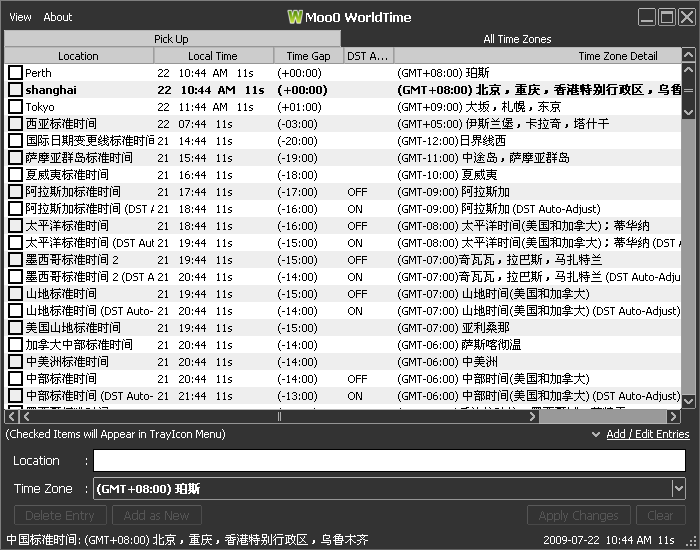Click the Apply Changes button
This screenshot has width=700, height=550.
579,515
